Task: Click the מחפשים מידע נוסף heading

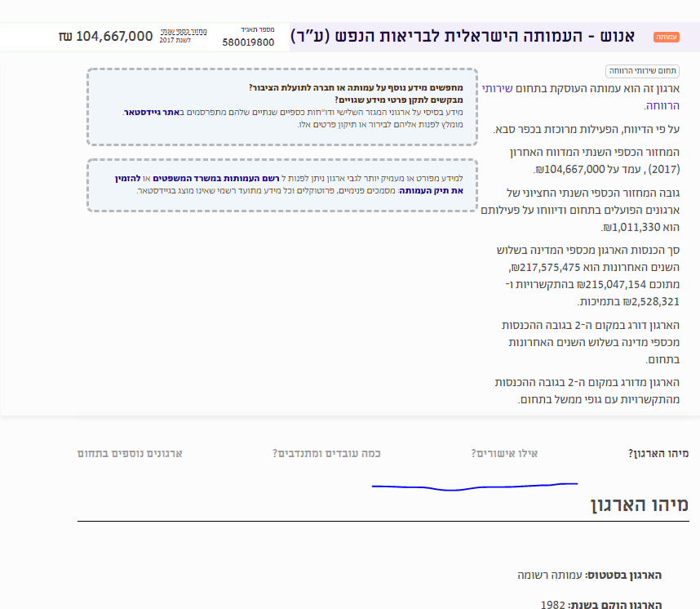Action: [x=356, y=87]
